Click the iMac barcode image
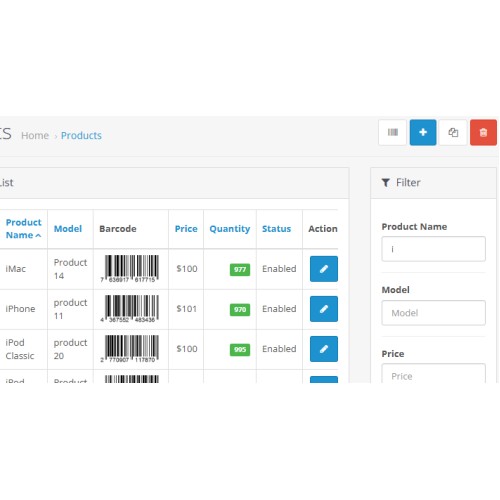This screenshot has height=500, width=500. pos(131,269)
